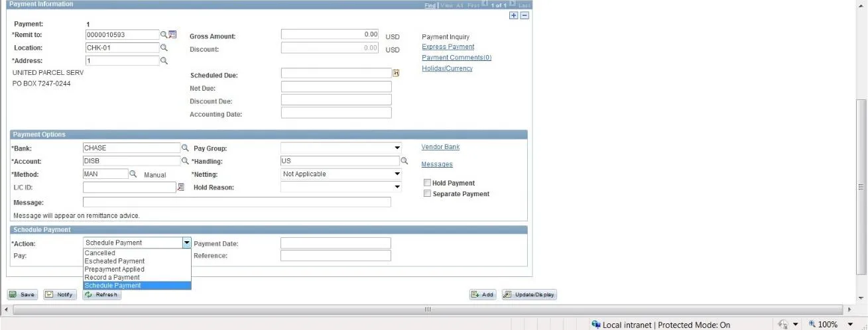Add a new payment row (plus)
The height and width of the screenshot is (330, 868).
[x=514, y=16]
